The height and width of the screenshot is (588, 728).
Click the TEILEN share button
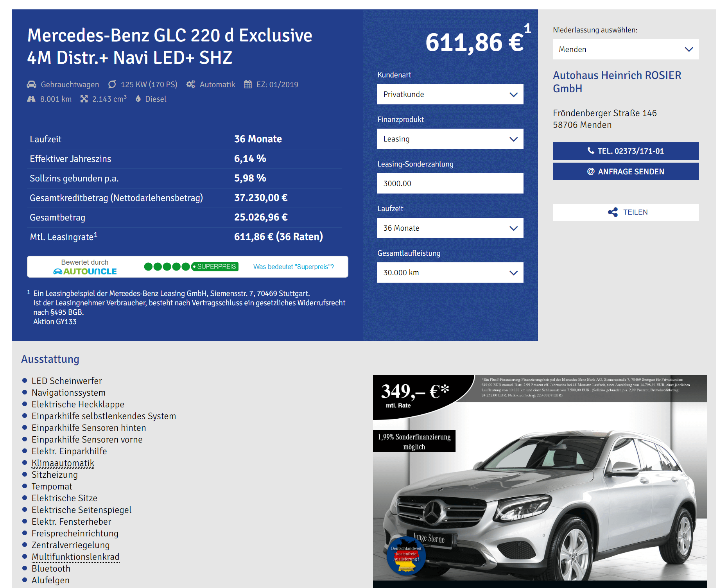pyautogui.click(x=626, y=212)
